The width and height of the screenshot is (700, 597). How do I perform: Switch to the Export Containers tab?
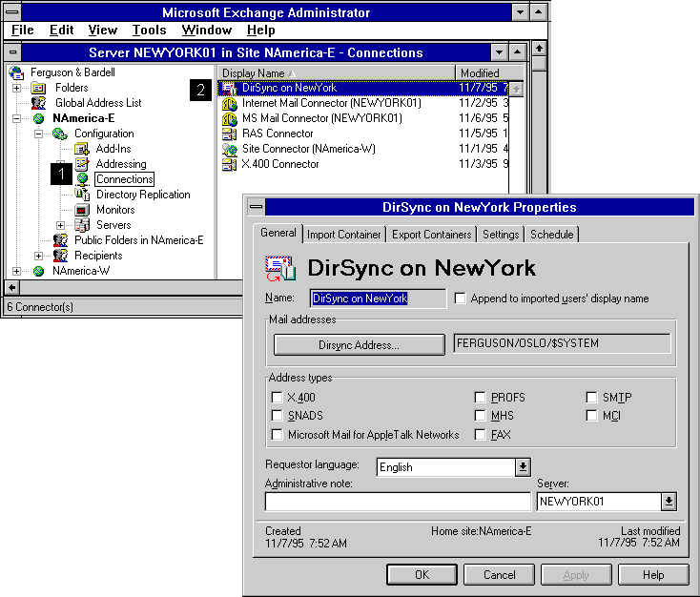coord(431,235)
